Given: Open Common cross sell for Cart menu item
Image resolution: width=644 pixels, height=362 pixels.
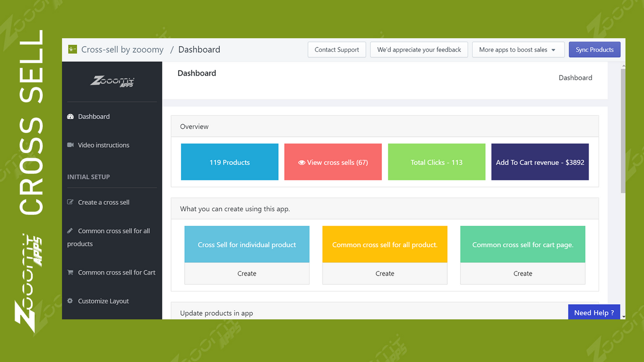Looking at the screenshot, I should pos(117,273).
